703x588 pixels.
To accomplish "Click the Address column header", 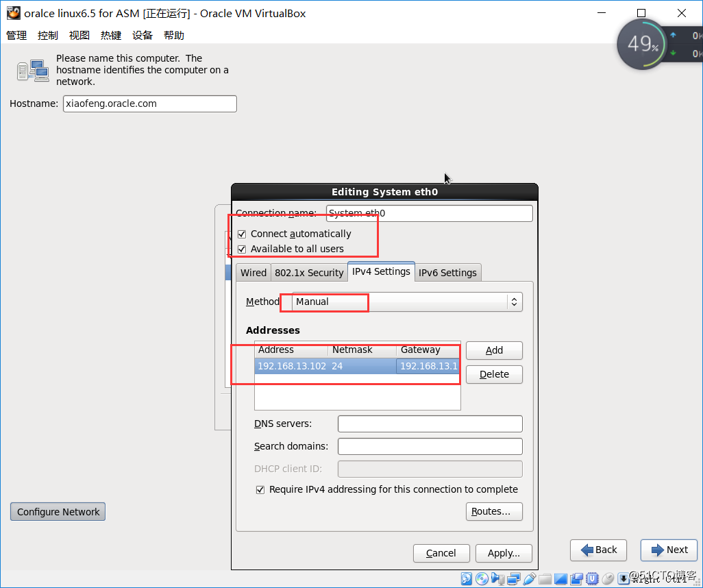I will click(291, 350).
